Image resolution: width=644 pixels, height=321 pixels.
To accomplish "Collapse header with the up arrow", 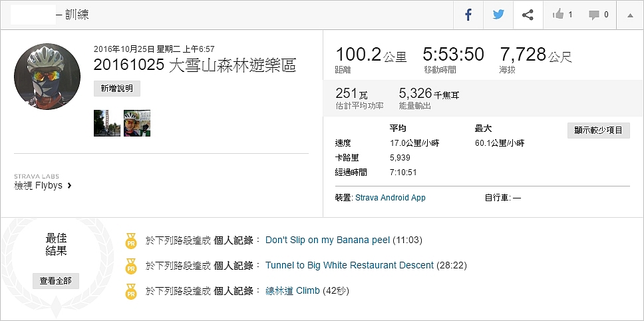I will coord(630,15).
